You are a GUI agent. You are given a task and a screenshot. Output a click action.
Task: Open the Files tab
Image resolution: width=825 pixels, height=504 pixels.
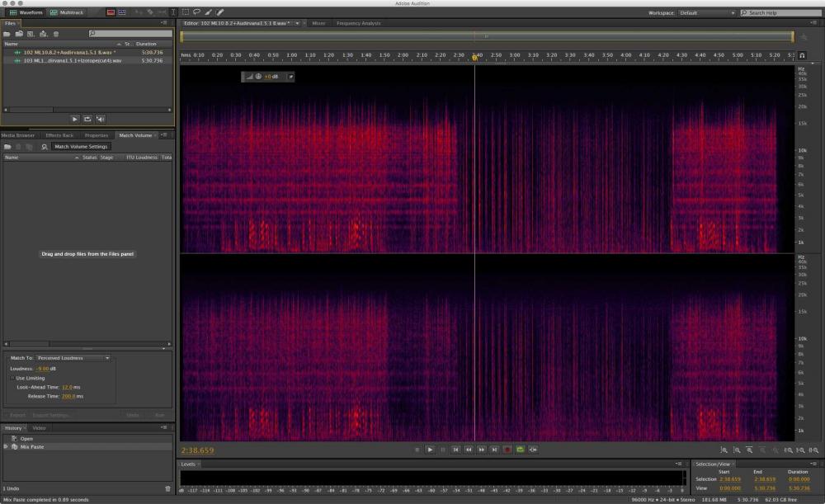[x=10, y=23]
